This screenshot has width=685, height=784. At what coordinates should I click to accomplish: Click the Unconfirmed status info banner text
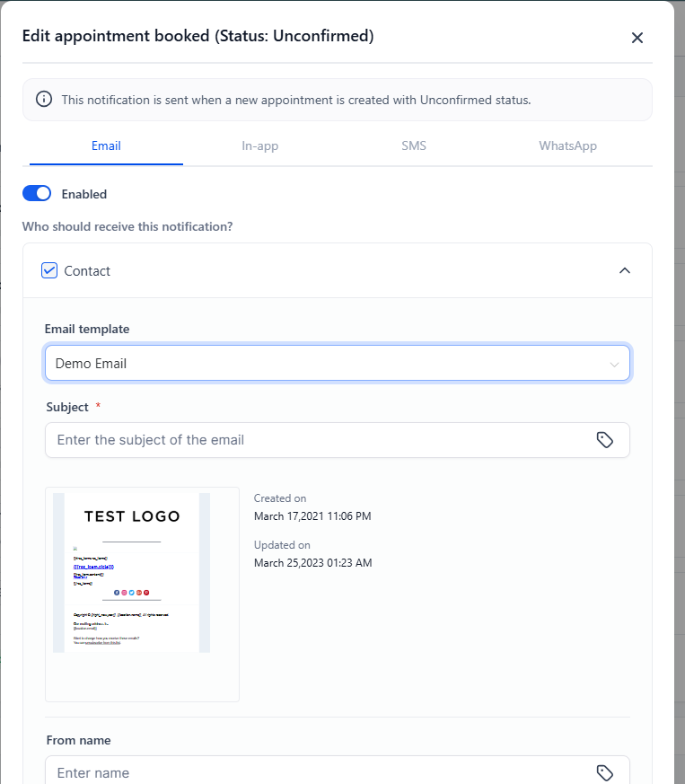point(296,100)
